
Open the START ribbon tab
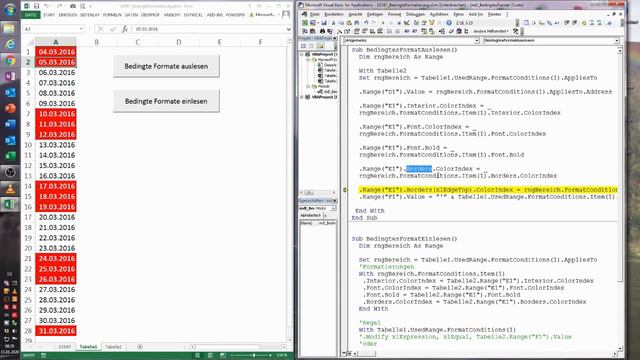pos(49,15)
